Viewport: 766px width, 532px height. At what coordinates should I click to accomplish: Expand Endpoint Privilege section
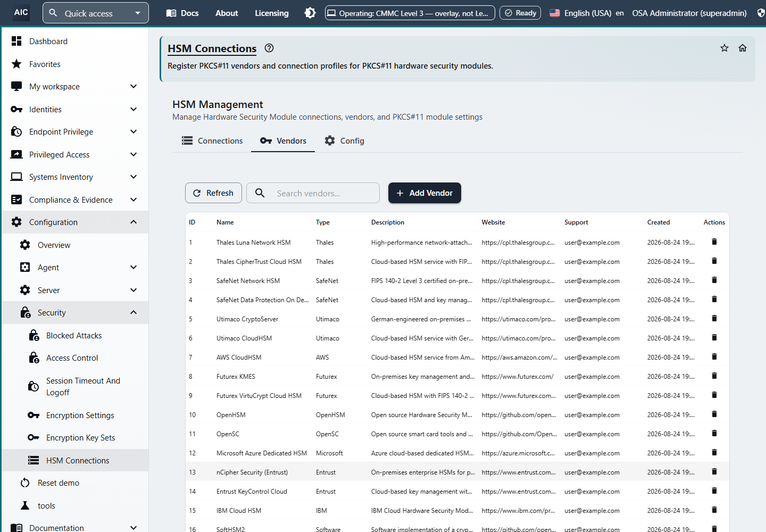pos(75,131)
